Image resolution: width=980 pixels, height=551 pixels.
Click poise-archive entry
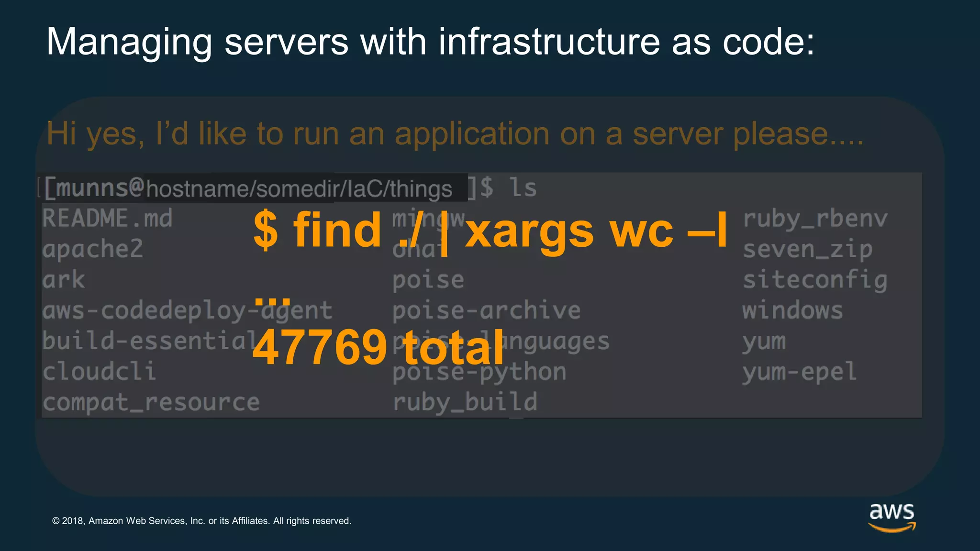click(x=487, y=310)
